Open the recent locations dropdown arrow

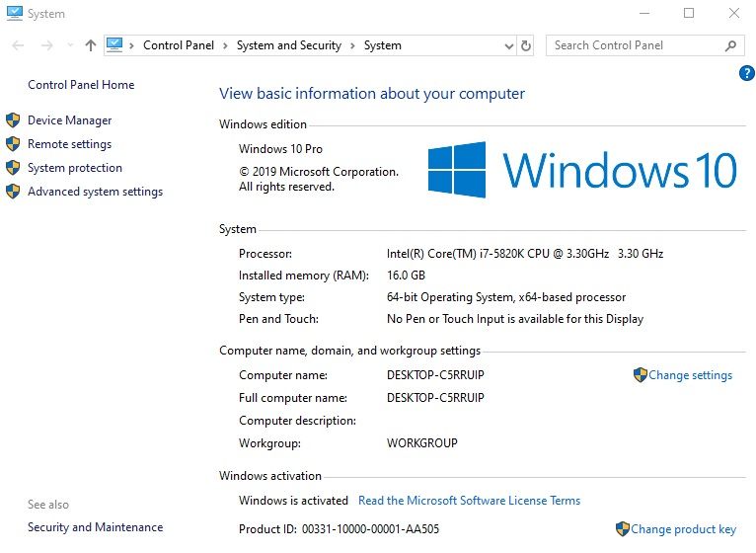(x=70, y=45)
